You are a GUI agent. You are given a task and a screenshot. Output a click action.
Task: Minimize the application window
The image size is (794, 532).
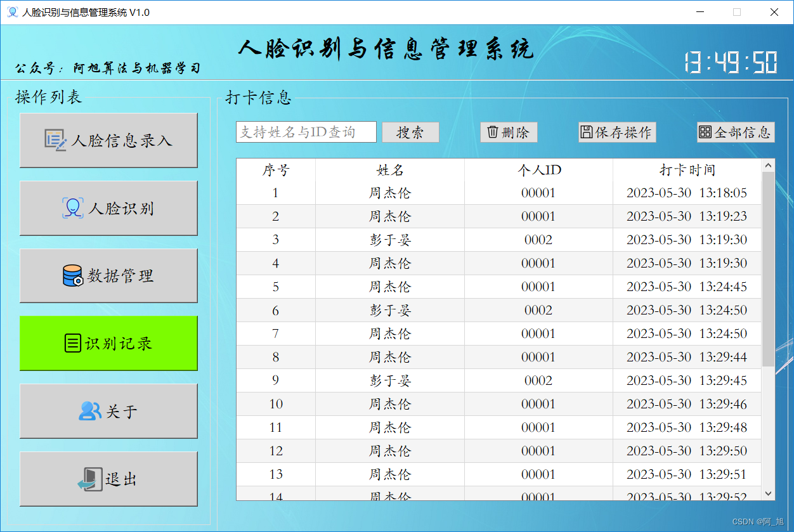pyautogui.click(x=700, y=12)
